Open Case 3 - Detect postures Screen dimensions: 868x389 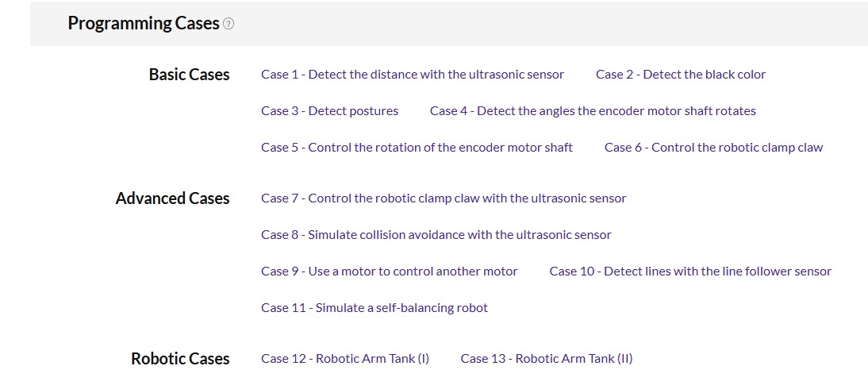tap(329, 111)
